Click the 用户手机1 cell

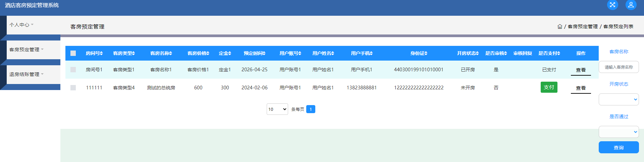click(362, 70)
